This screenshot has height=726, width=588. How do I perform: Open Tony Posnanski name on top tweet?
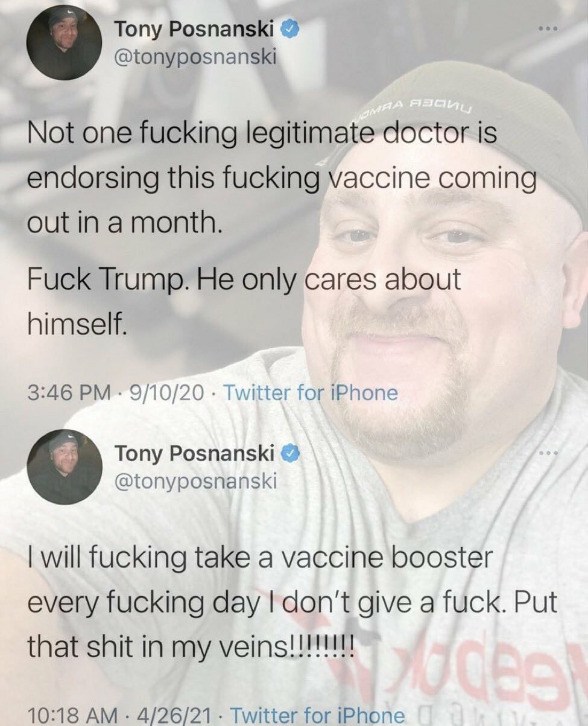(194, 28)
